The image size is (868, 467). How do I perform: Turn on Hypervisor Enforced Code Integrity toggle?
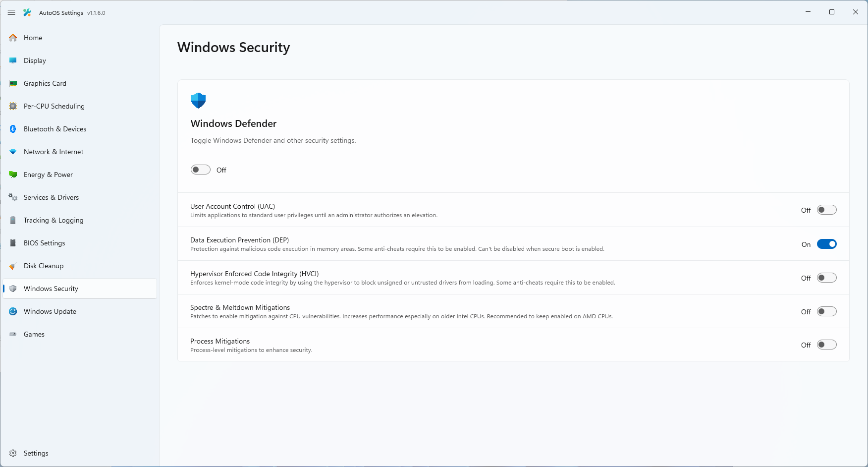coord(827,278)
